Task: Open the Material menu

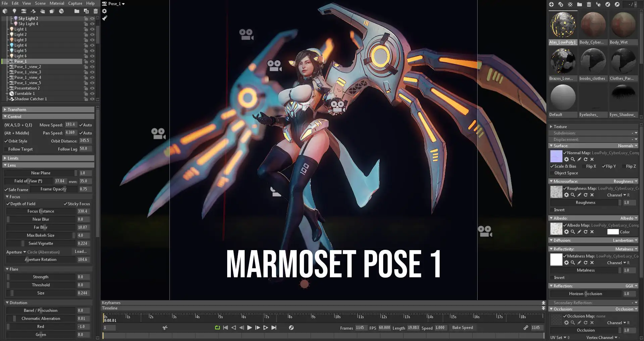Action: click(x=57, y=3)
